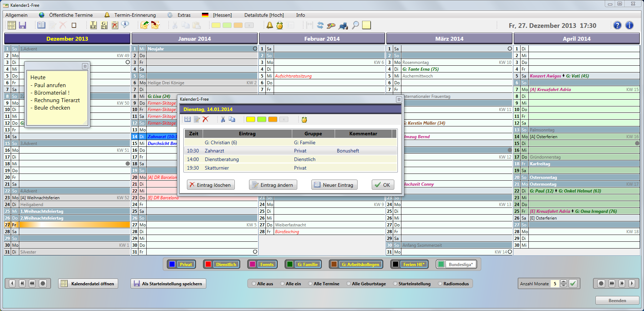The height and width of the screenshot is (311, 644).
Task: Click the purple floppy disk save icon
Action: (x=23, y=25)
